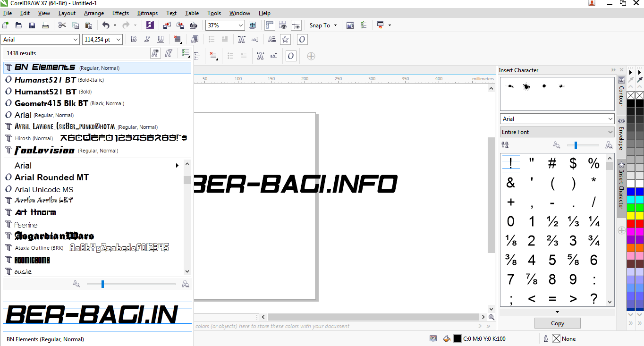This screenshot has height=346, width=644.
Task: Open the Layout menu
Action: pyautogui.click(x=67, y=13)
